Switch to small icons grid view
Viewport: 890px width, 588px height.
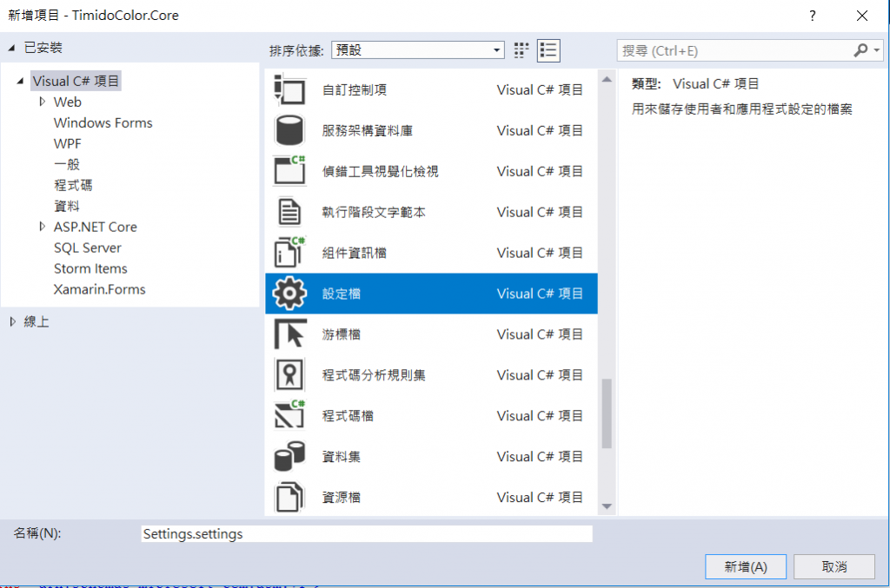pyautogui.click(x=521, y=50)
